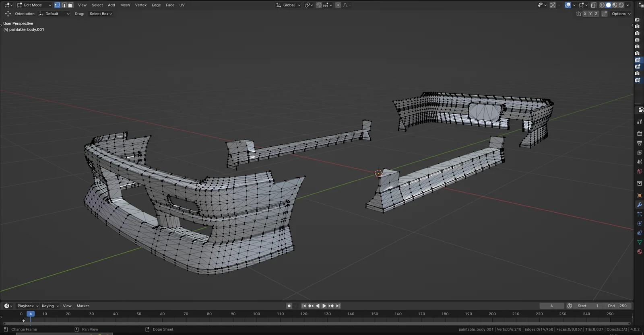644x335 pixels.
Task: Click the End frame field 250
Action: (617, 306)
